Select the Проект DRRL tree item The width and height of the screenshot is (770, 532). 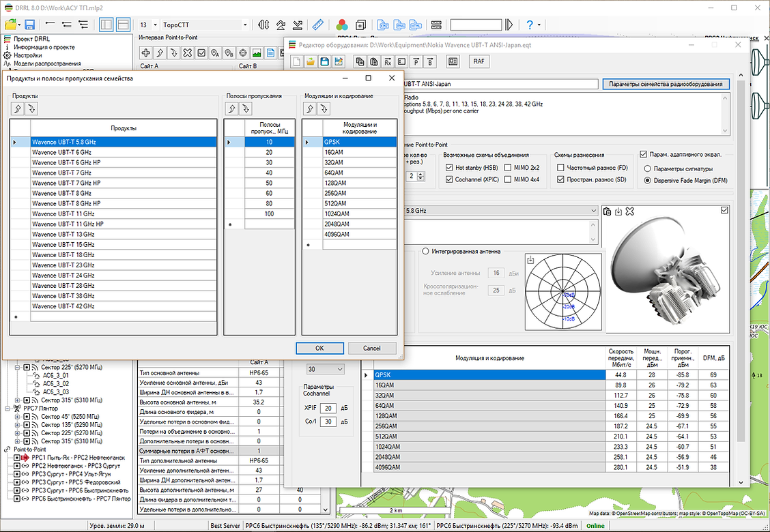[x=31, y=39]
